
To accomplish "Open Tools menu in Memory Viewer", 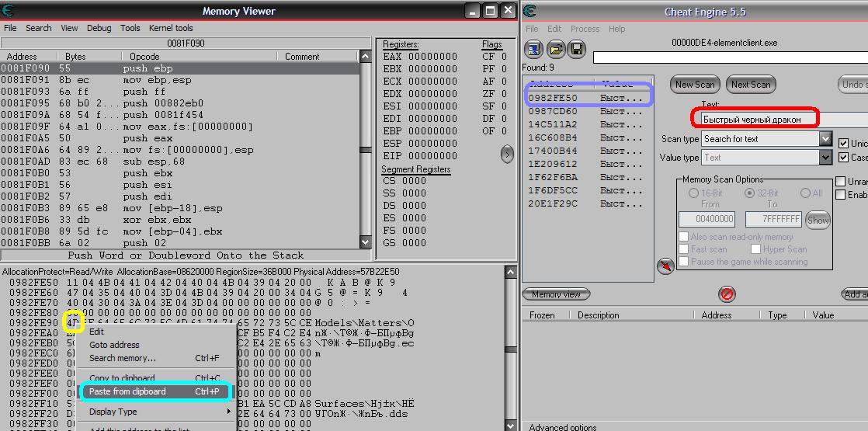I will click(x=130, y=28).
